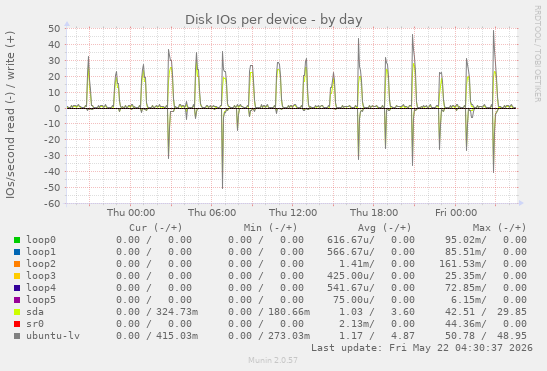
Task: Click the ubuntu-lv gray legend swatch
Action: click(17, 336)
